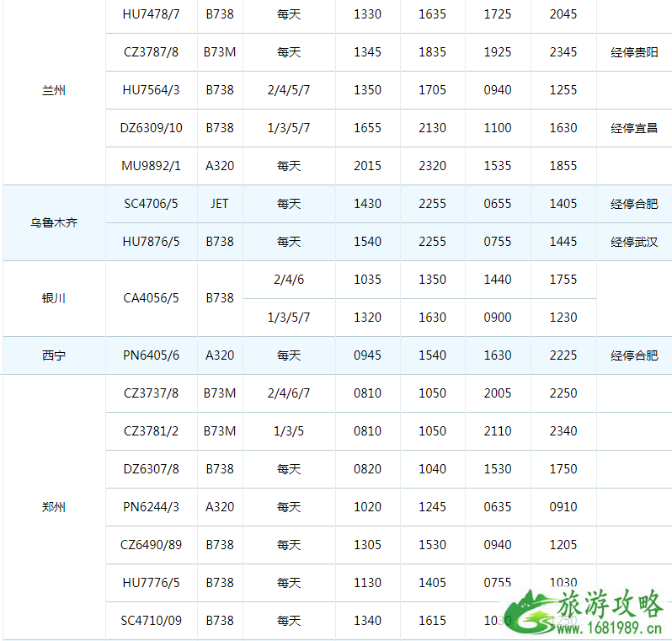672x641 pixels.
Task: Select JET aircraft type cell
Action: [220, 204]
